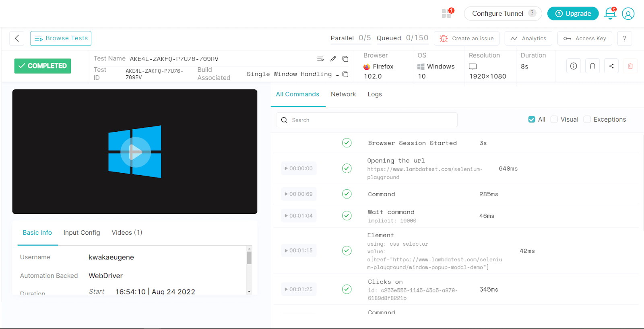Uncheck the All filter checkbox
Image resolution: width=644 pixels, height=329 pixels.
point(532,120)
